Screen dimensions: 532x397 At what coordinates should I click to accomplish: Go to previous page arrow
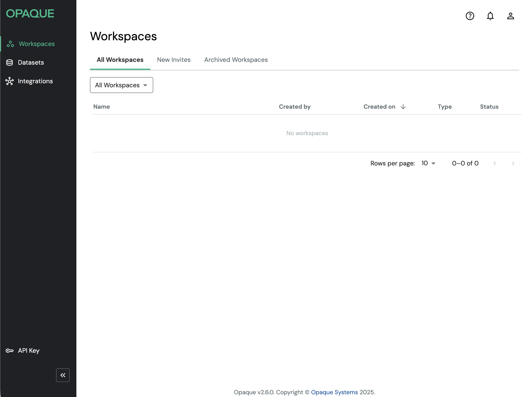tap(495, 163)
